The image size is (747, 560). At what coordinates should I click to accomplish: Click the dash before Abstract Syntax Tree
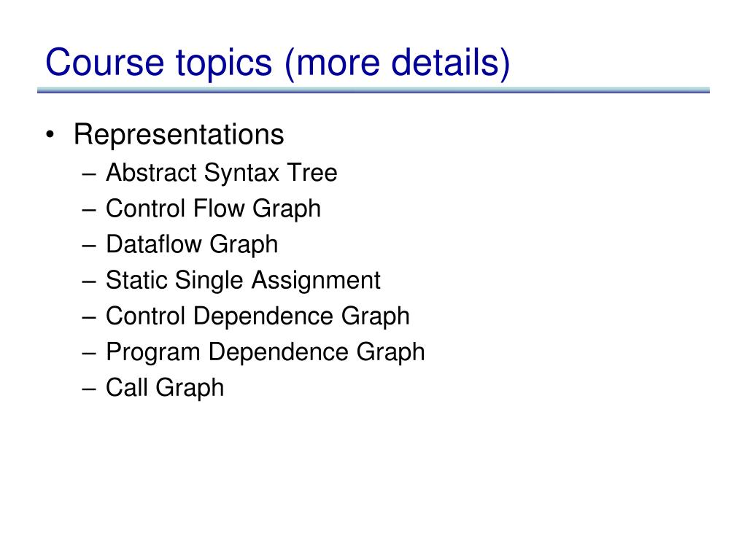click(88, 174)
